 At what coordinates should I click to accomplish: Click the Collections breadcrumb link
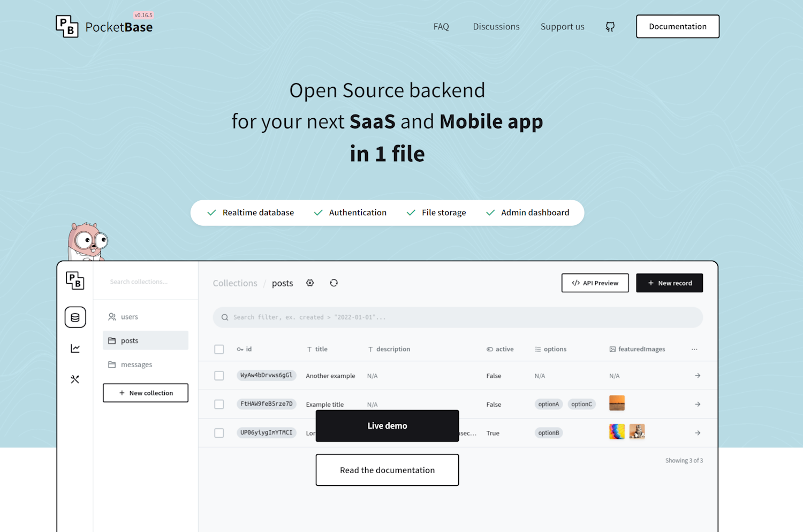pyautogui.click(x=235, y=283)
